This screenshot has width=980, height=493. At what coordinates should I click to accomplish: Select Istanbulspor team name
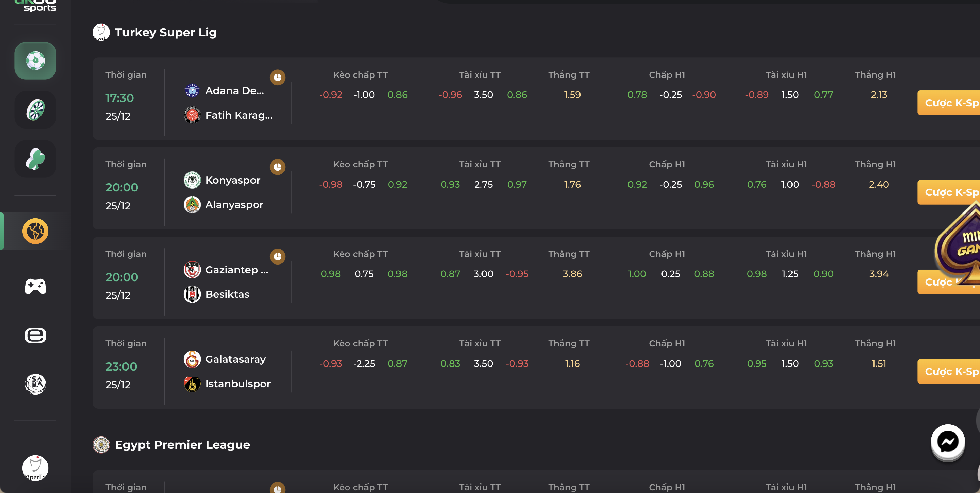point(238,384)
